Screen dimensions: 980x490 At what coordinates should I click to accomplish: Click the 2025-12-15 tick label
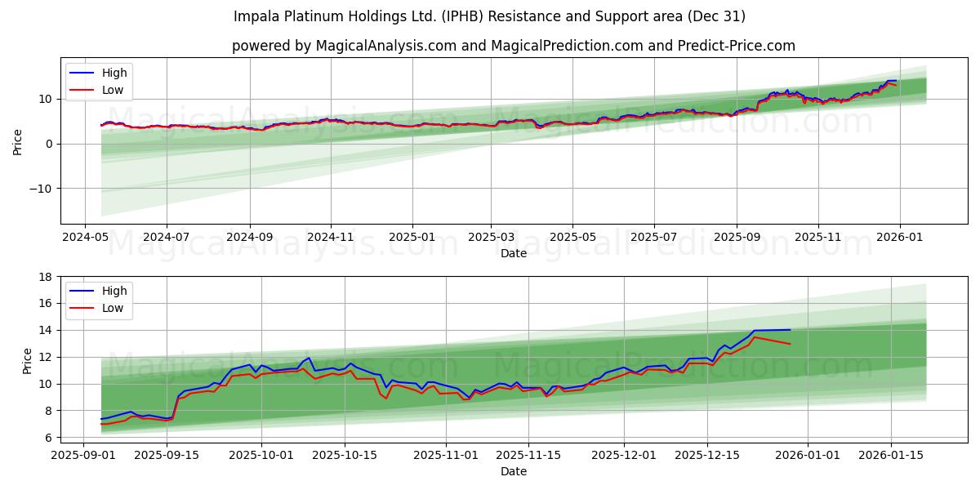click(706, 455)
